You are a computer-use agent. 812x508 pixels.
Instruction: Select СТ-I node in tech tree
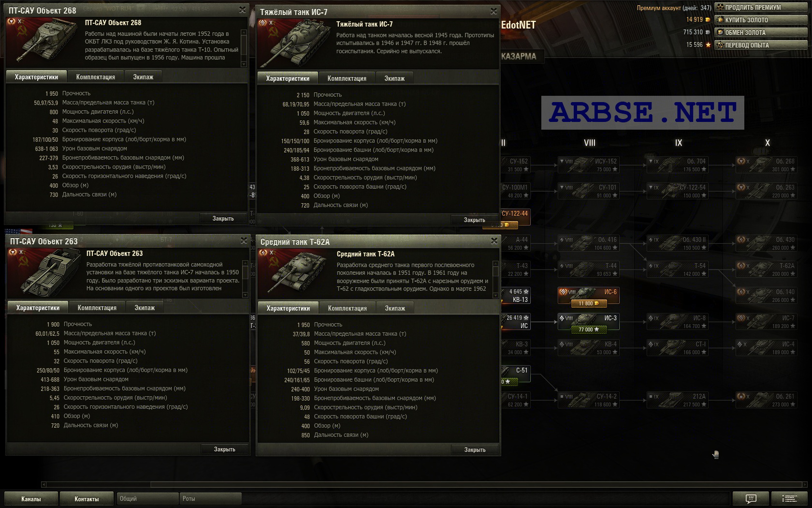click(x=677, y=348)
